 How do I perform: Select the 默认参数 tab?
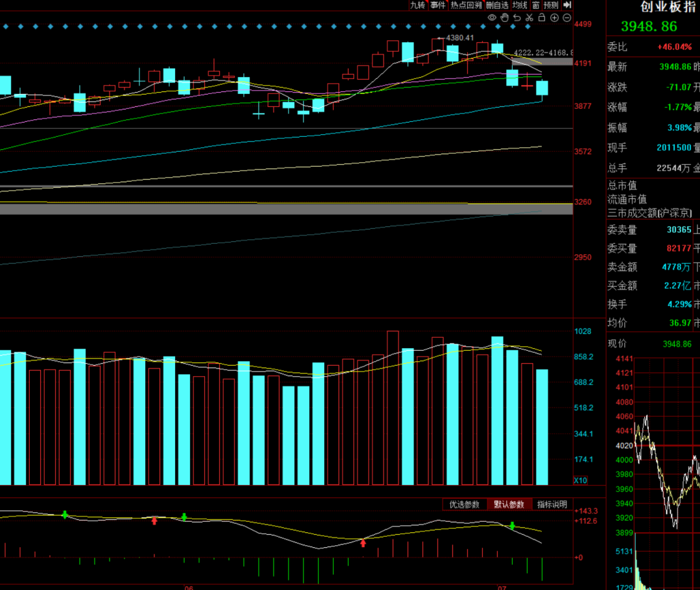pos(509,504)
